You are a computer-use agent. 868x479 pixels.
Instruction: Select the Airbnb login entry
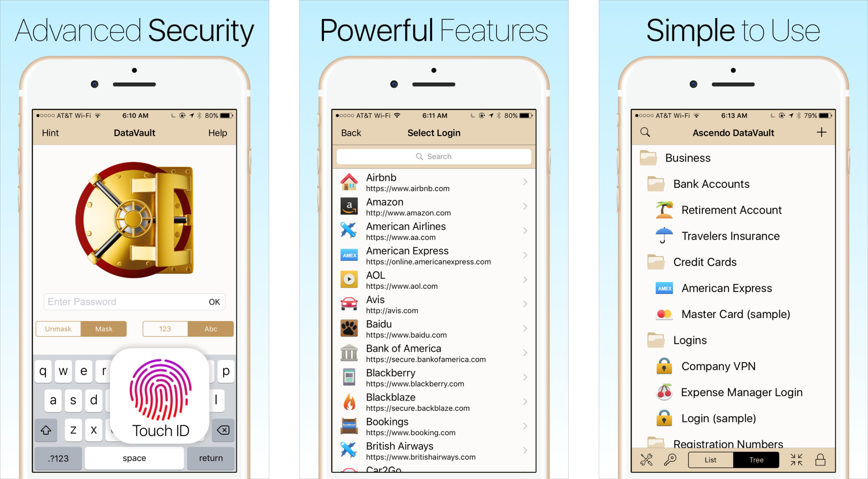[x=433, y=183]
